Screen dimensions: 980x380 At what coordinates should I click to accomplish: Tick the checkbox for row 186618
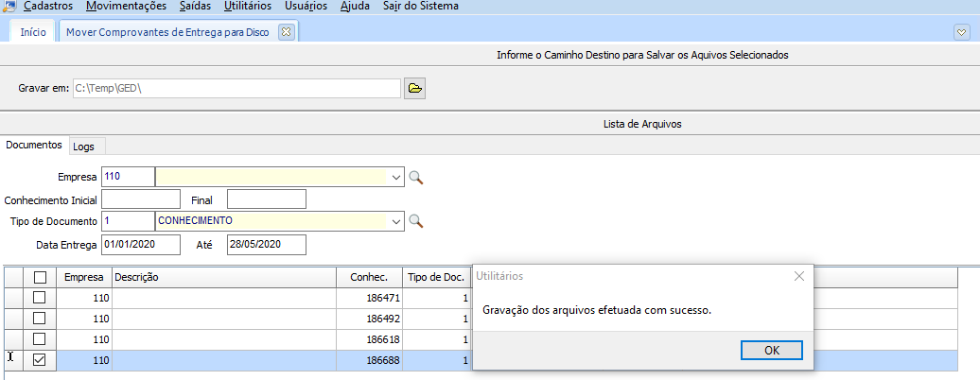(x=40, y=338)
